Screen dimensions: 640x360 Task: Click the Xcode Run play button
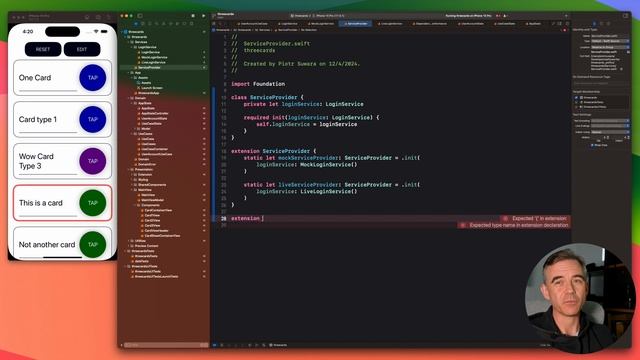pos(203,16)
